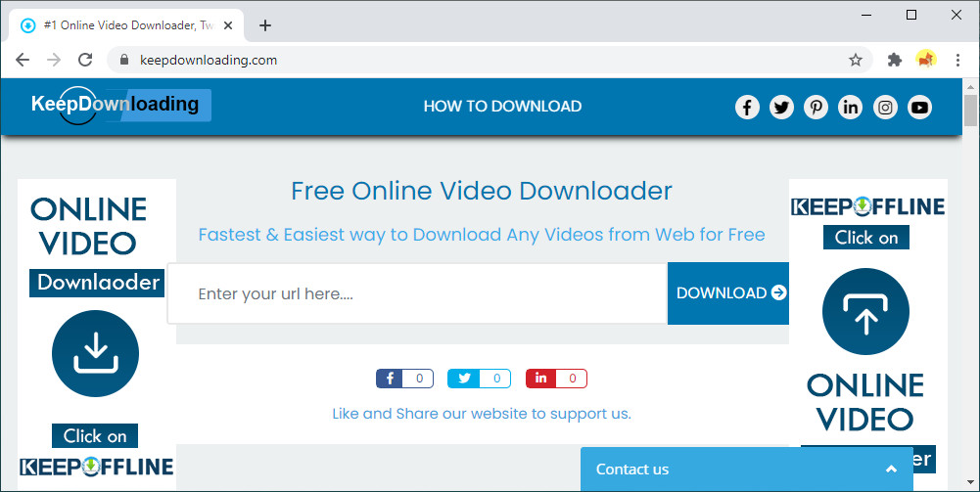The width and height of the screenshot is (980, 492).
Task: Click the KEEPOFFLINE logo in left banner
Action: (96, 467)
